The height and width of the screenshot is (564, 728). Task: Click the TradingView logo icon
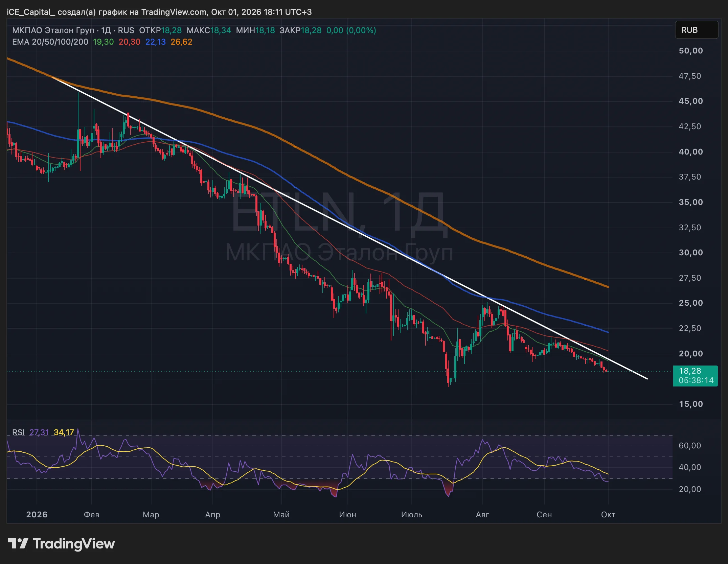(18, 544)
